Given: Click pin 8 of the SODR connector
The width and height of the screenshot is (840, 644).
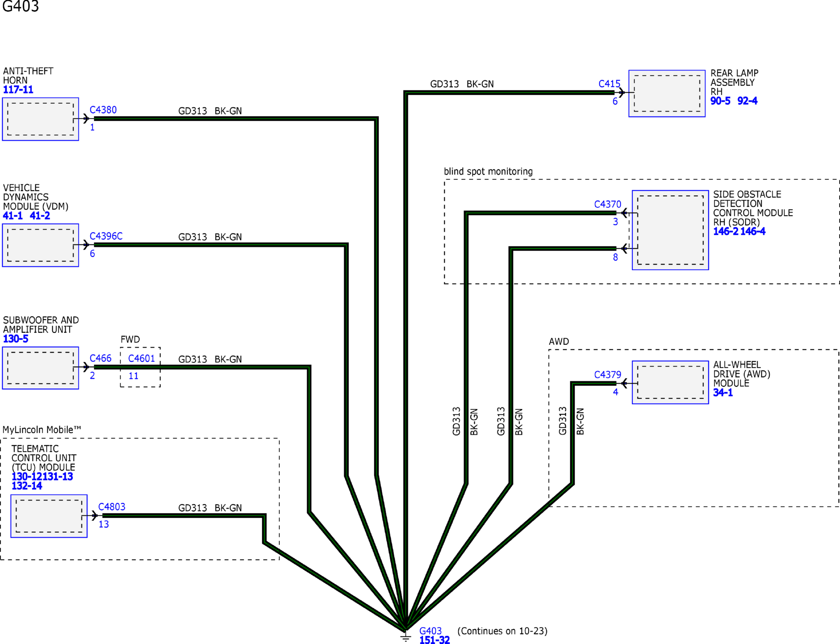Looking at the screenshot, I should point(615,257).
